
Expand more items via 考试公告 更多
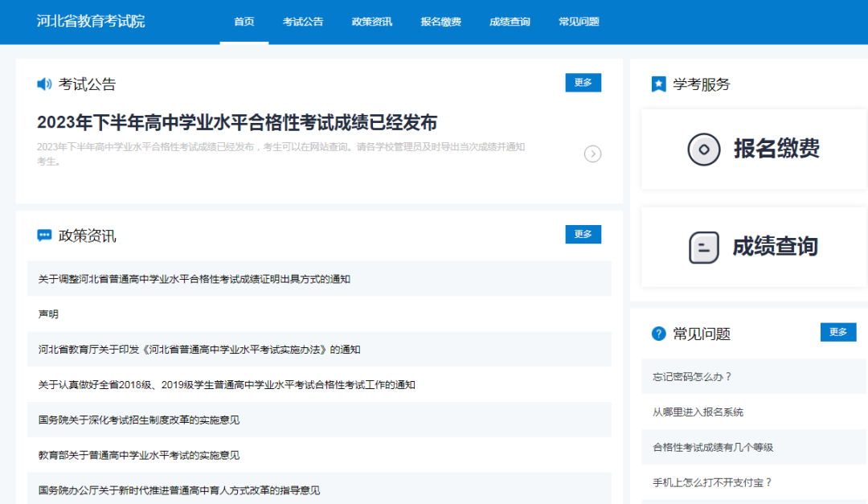(583, 83)
